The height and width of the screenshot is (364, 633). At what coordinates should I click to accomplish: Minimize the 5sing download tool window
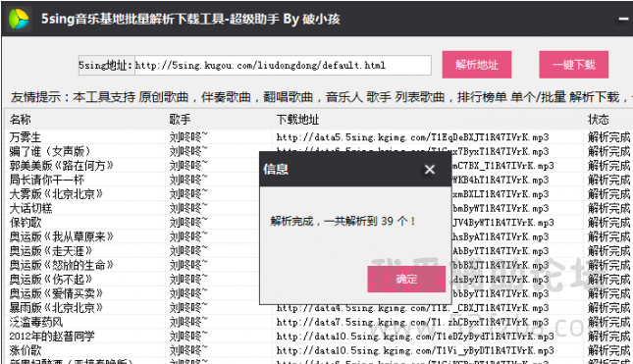(x=624, y=19)
